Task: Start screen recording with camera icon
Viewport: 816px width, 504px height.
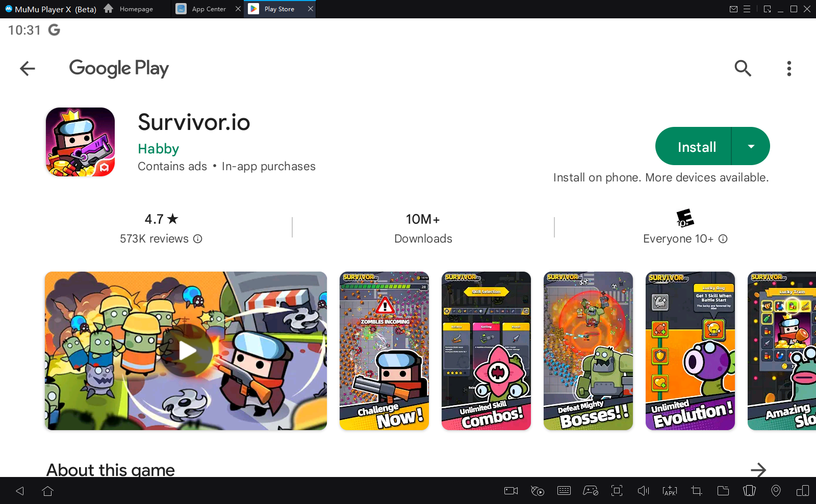Action: [511, 491]
